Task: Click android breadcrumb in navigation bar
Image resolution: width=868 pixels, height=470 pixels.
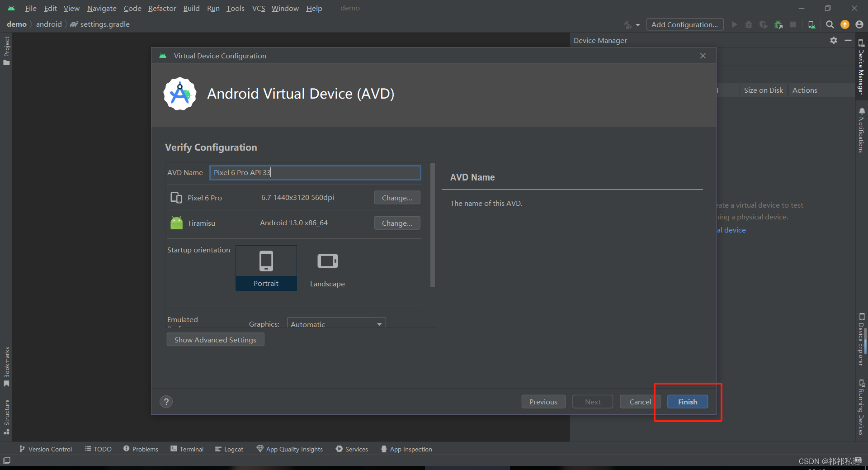Action: pos(49,24)
